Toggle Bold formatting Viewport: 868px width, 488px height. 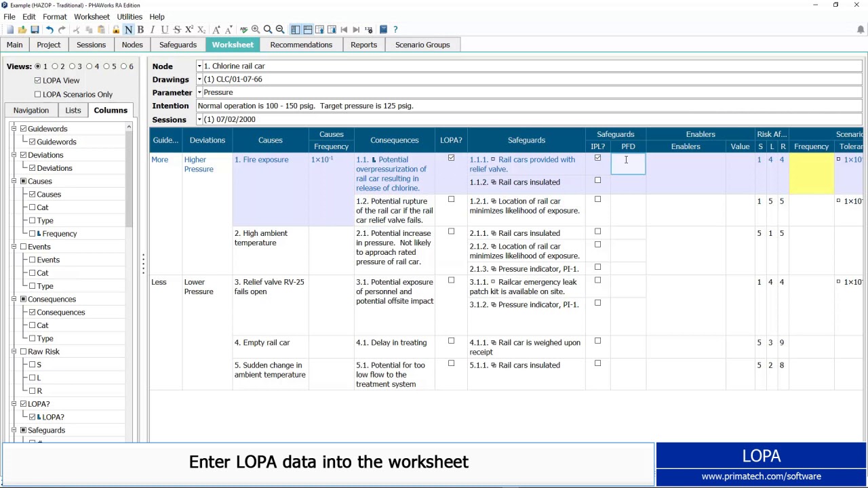point(140,30)
